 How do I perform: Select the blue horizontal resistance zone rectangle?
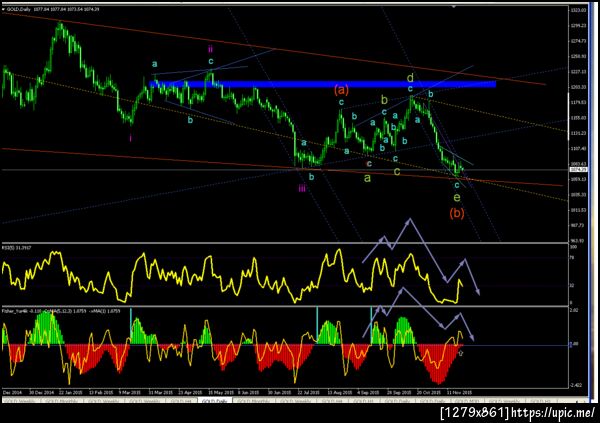tap(323, 84)
